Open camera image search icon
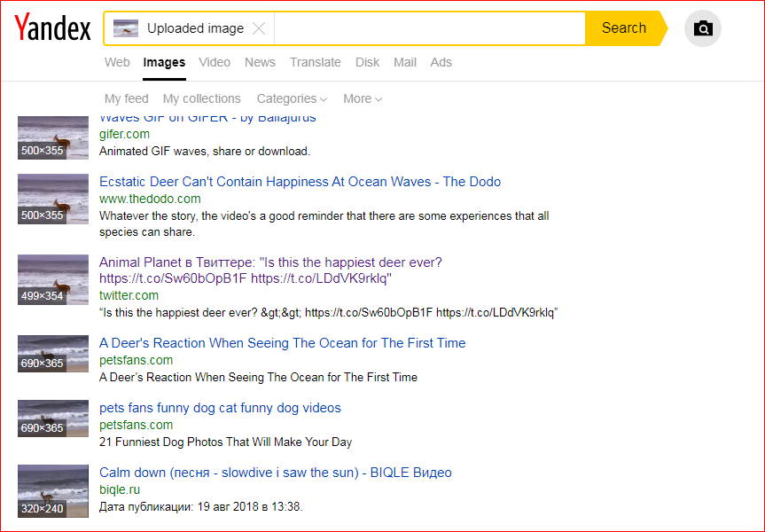This screenshot has height=532, width=765. pyautogui.click(x=703, y=28)
